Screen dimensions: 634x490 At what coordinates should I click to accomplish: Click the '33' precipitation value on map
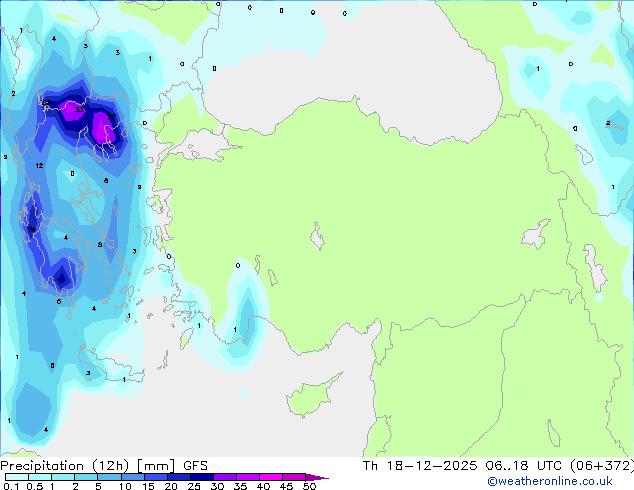pos(79,110)
